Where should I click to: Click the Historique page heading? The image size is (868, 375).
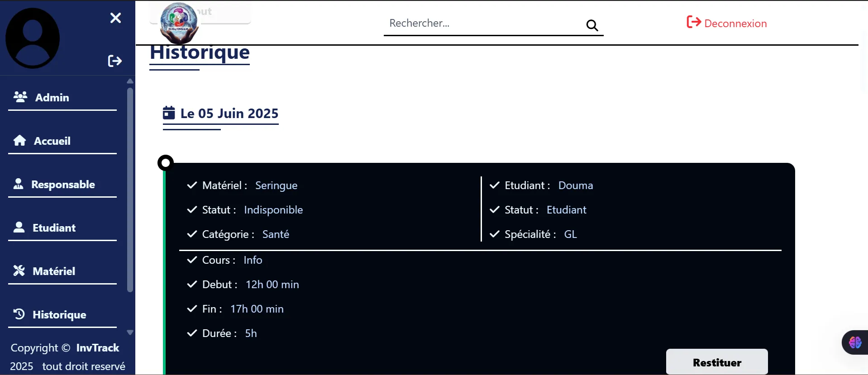point(200,52)
